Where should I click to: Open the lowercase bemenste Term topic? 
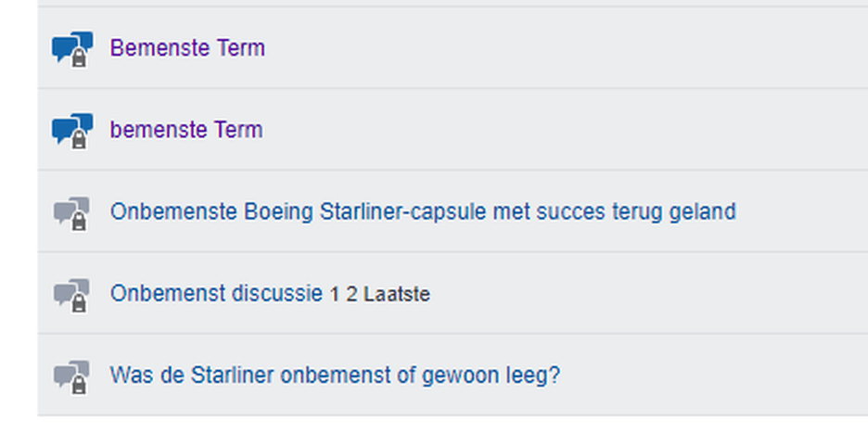click(x=186, y=130)
